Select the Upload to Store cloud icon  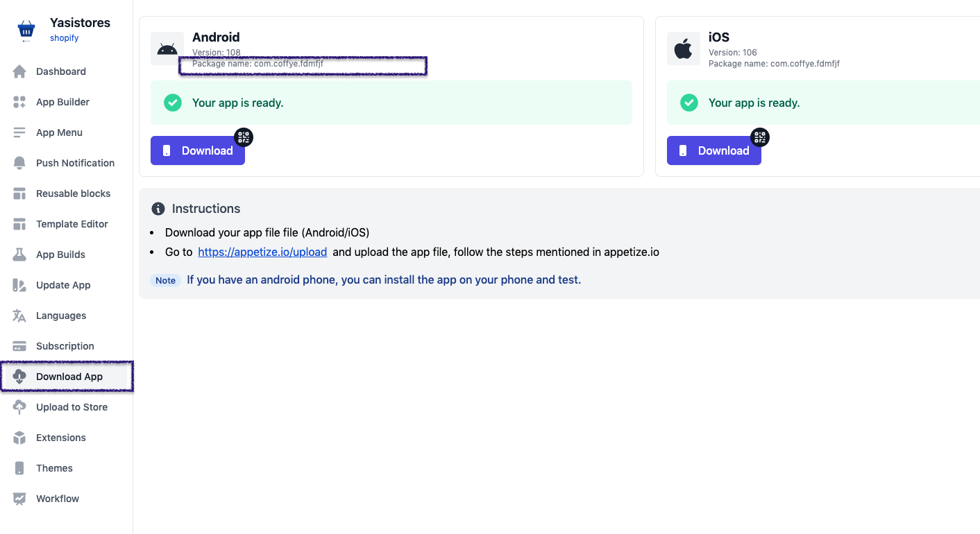click(19, 406)
